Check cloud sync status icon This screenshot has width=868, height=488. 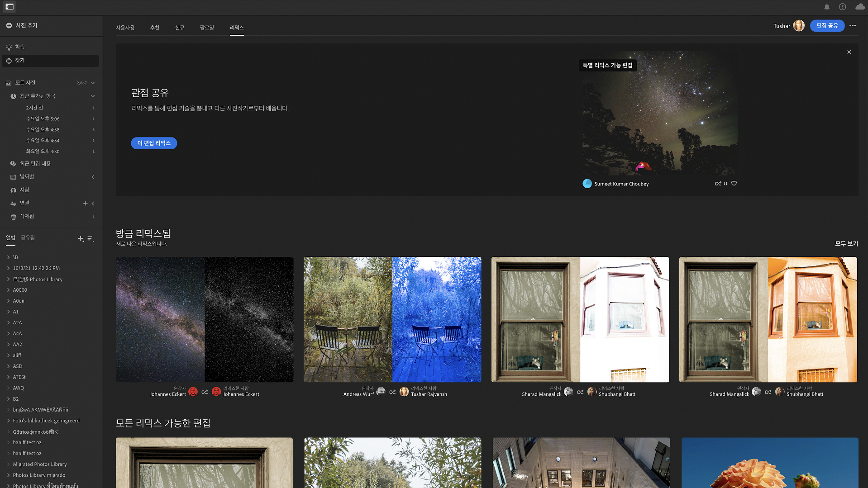(x=860, y=7)
